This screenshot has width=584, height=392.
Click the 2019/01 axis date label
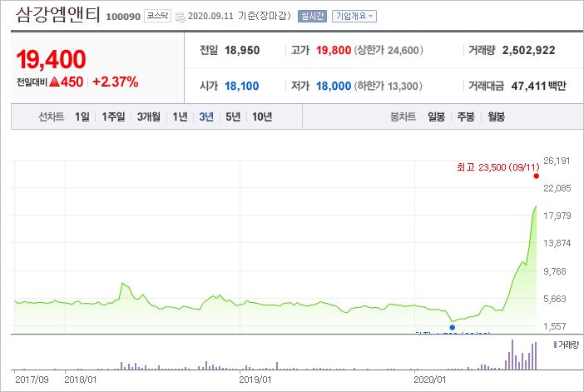255,380
